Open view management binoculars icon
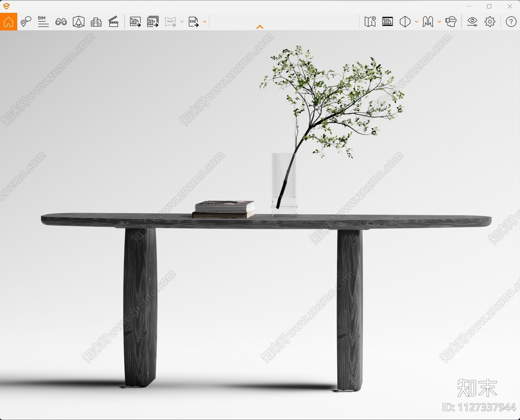Image resolution: width=520 pixels, height=420 pixels. tap(61, 22)
